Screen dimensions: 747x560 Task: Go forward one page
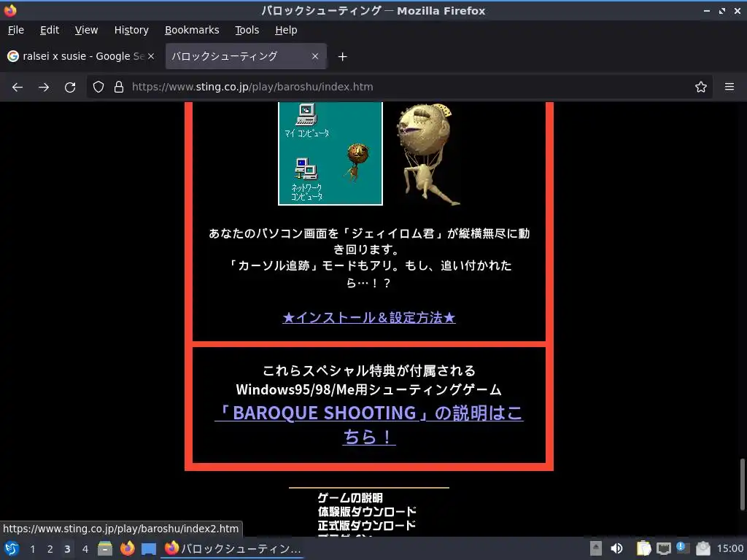[x=44, y=87]
